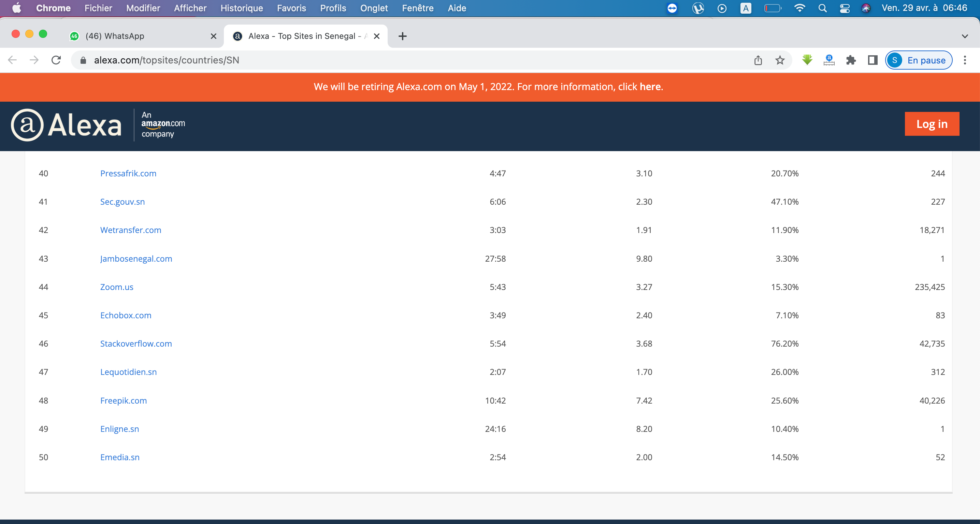The image size is (980, 524).
Task: Open Spotlight search
Action: pos(822,8)
